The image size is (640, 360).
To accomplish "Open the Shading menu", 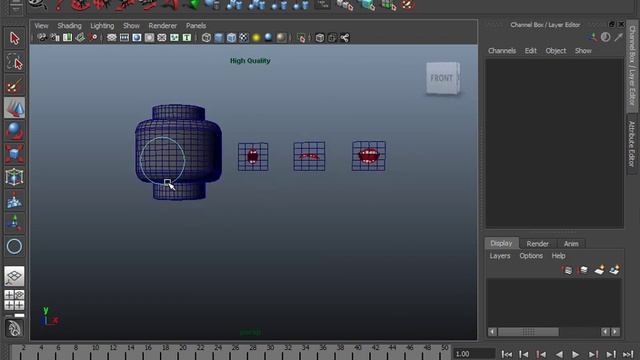I will [x=69, y=25].
